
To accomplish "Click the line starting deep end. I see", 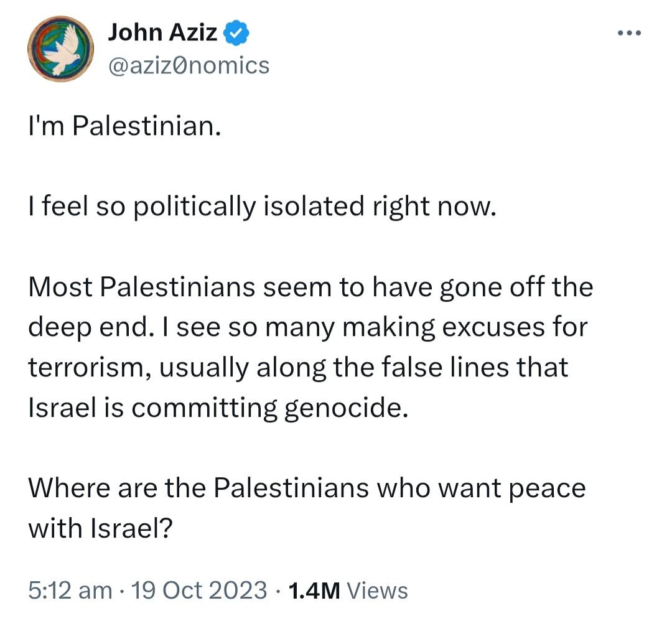I will pos(308,328).
